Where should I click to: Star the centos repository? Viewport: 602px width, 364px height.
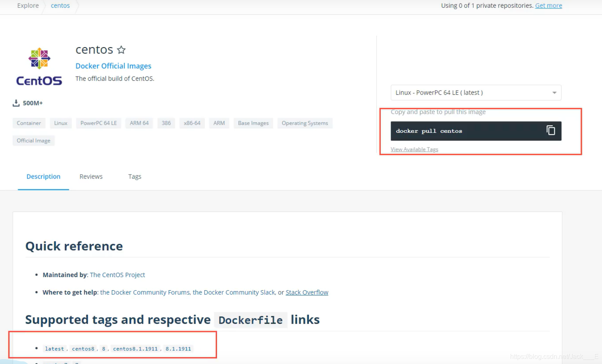121,50
